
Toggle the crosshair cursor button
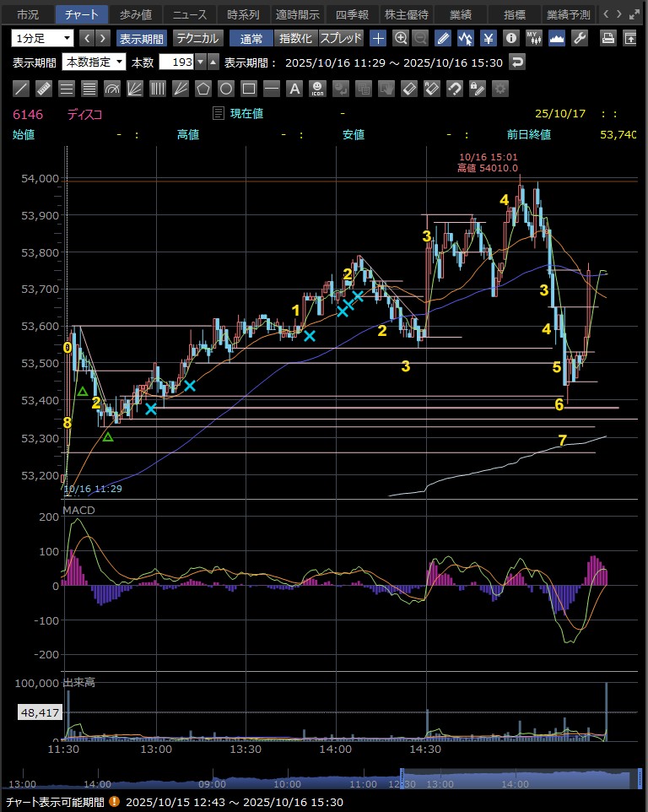pos(378,38)
